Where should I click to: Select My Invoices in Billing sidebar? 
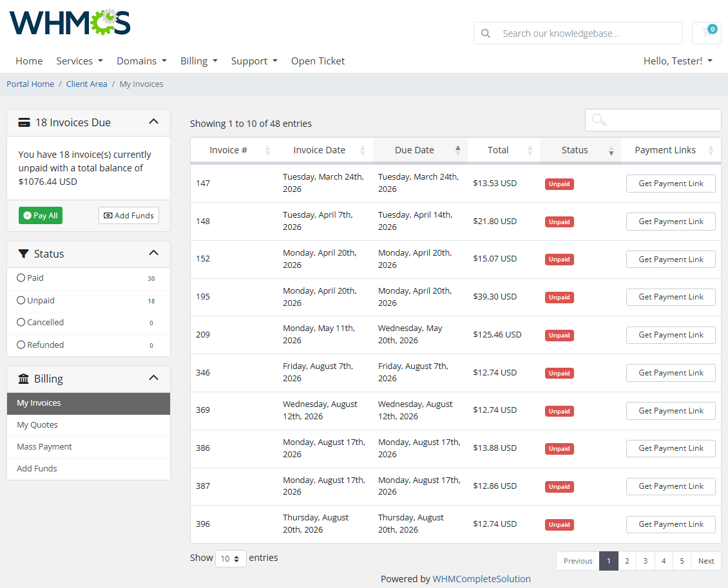click(x=88, y=403)
